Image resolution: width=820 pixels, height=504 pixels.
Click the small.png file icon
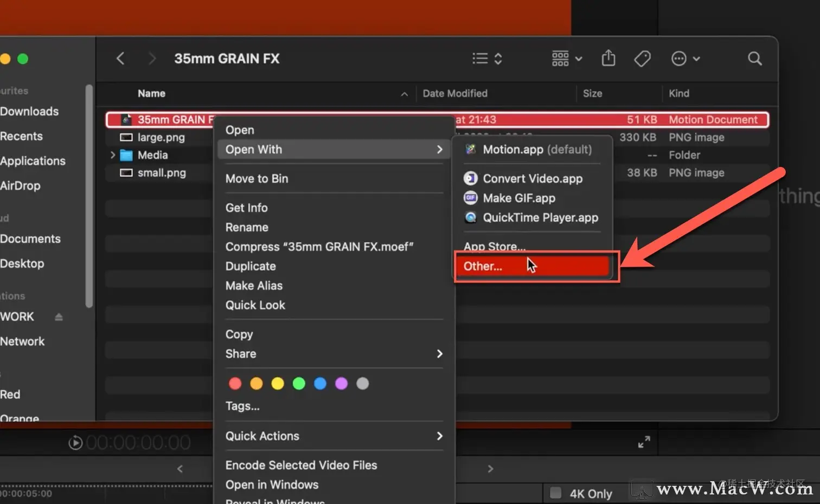coord(126,173)
